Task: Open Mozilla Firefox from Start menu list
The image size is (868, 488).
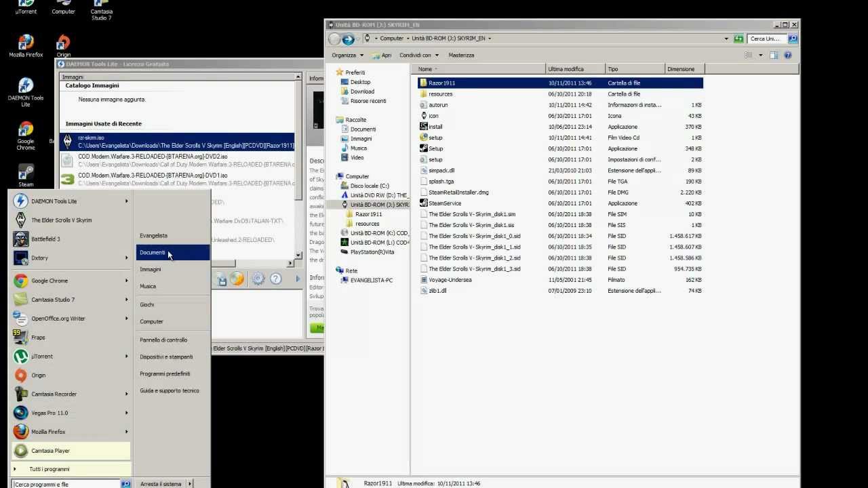Action: click(x=71, y=432)
